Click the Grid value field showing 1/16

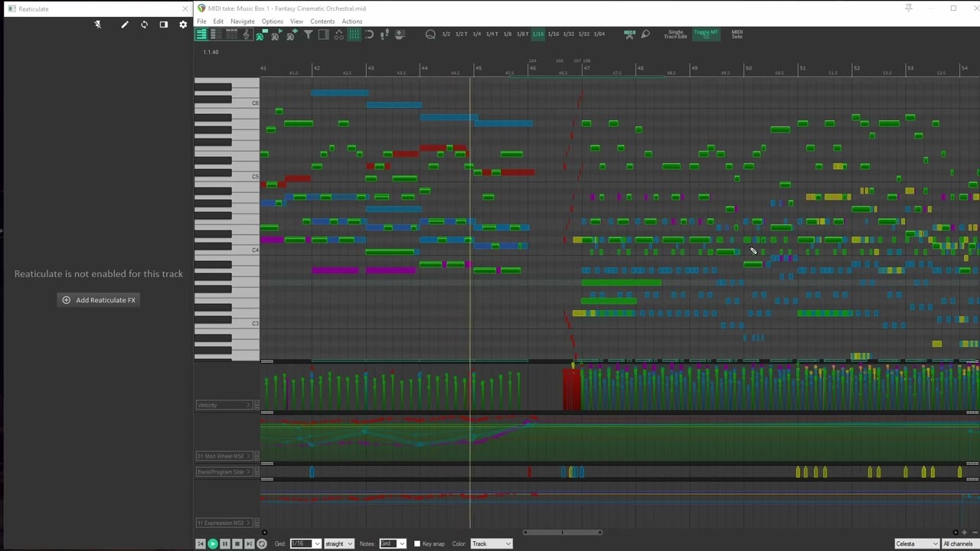tap(301, 544)
